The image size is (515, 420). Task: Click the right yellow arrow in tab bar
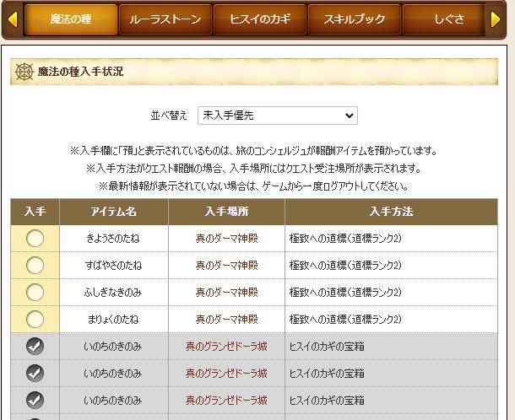(496, 19)
